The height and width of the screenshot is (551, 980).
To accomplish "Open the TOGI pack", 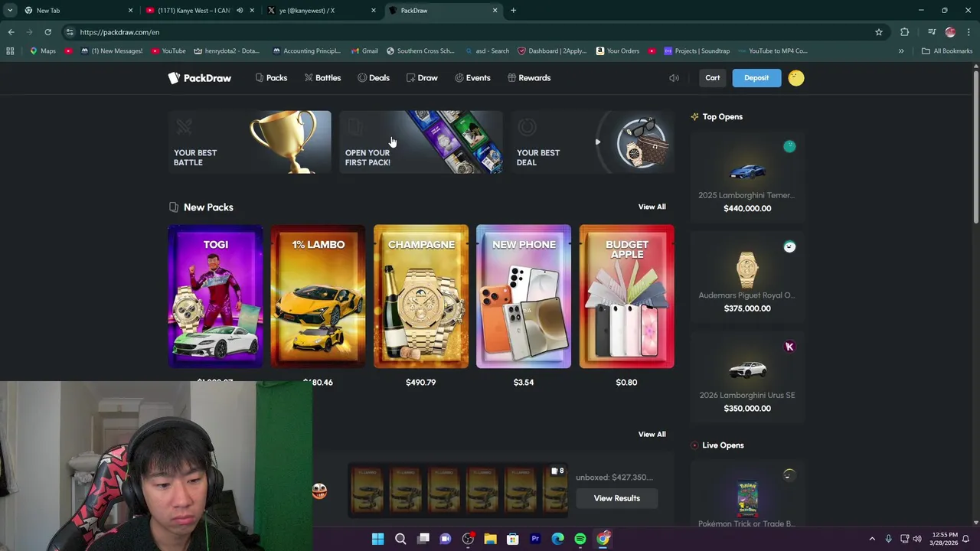I will click(x=215, y=296).
